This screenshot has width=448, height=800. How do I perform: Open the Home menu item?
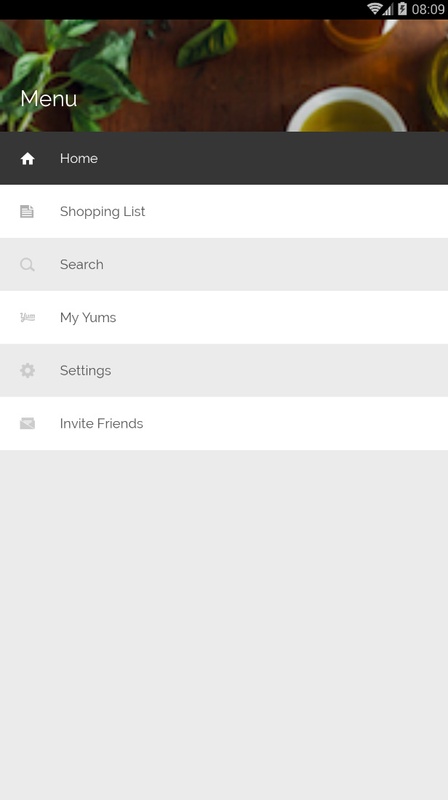point(224,158)
